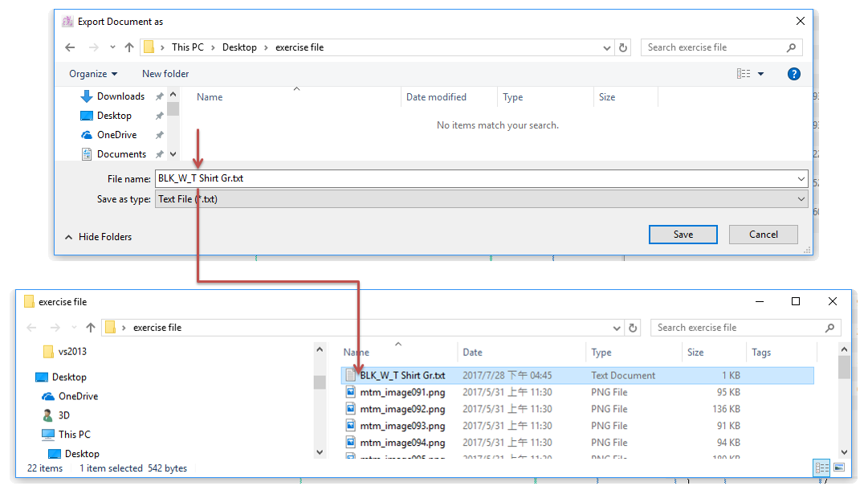Click the details view icon in status bar
This screenshot has width=868, height=490.
point(821,468)
